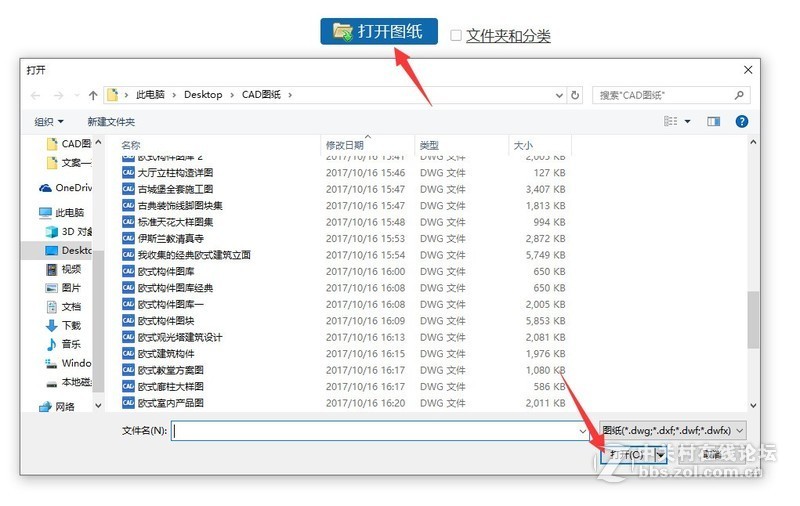Select the file 欧式教堂方案图
Screen dimensions: 800x506
pyautogui.click(x=170, y=370)
